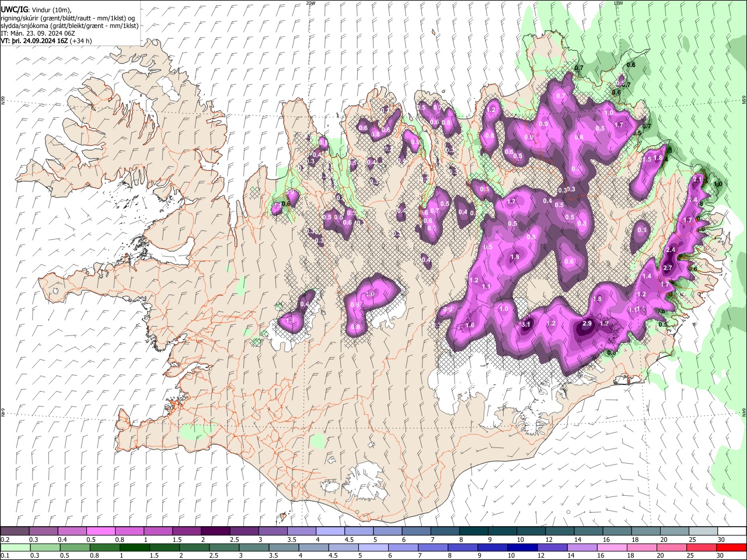Click darkest green swatch labeled 1 in lower legend
This screenshot has height=560, width=747.
134,547
